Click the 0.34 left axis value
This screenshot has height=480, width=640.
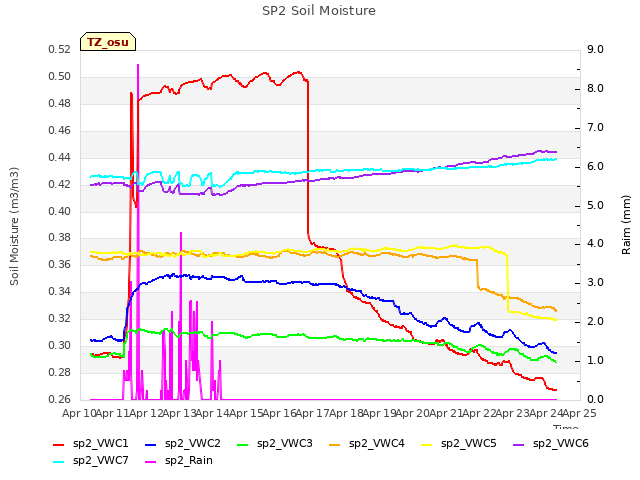point(60,291)
